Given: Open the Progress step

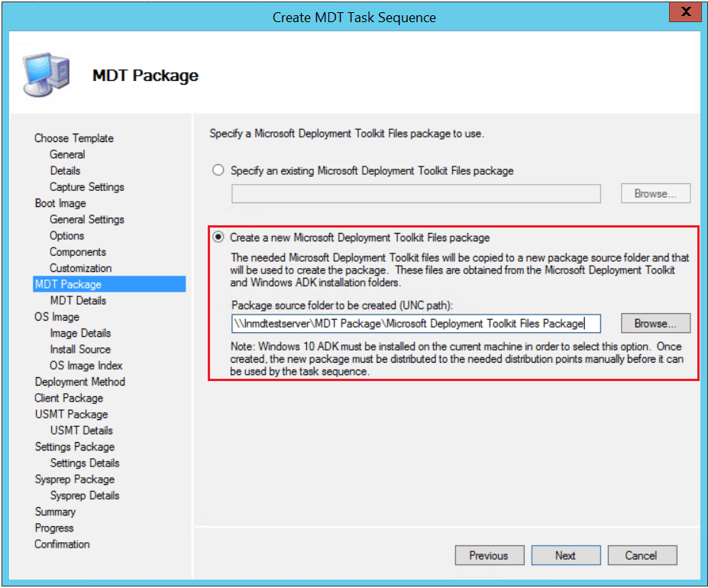Looking at the screenshot, I should pyautogui.click(x=54, y=528).
